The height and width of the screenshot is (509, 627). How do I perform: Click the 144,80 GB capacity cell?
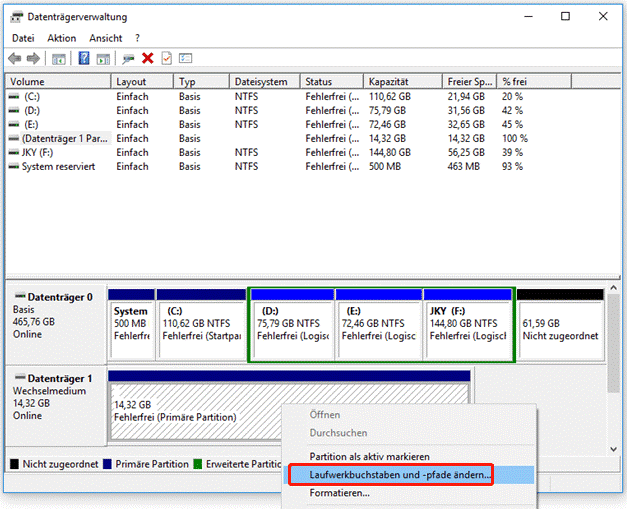point(389,152)
